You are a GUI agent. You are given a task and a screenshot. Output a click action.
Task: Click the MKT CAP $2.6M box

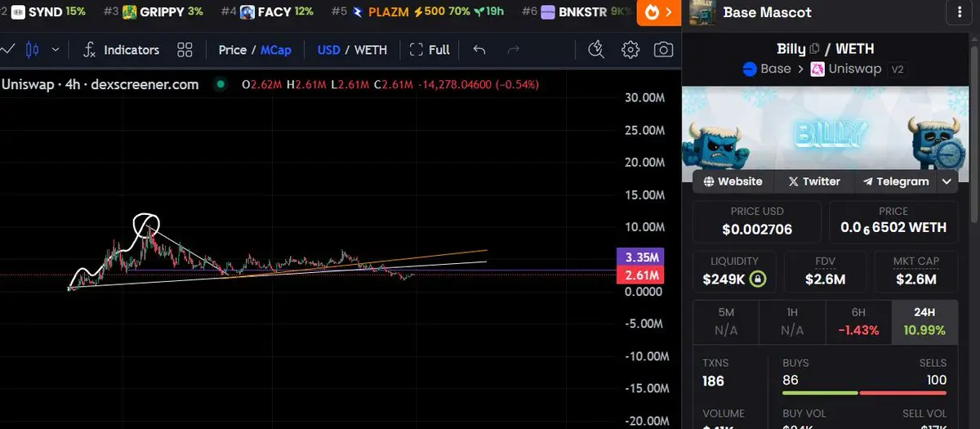pos(916,271)
